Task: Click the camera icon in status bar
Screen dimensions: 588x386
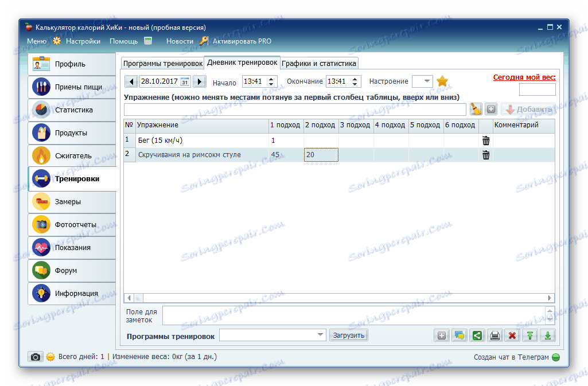Action: click(35, 357)
